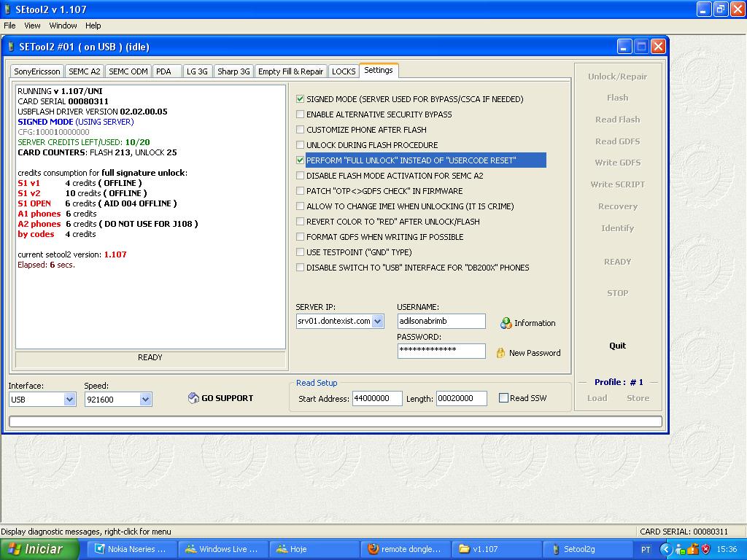The width and height of the screenshot is (747, 560).
Task: Click the Write GDFS button
Action: point(617,163)
